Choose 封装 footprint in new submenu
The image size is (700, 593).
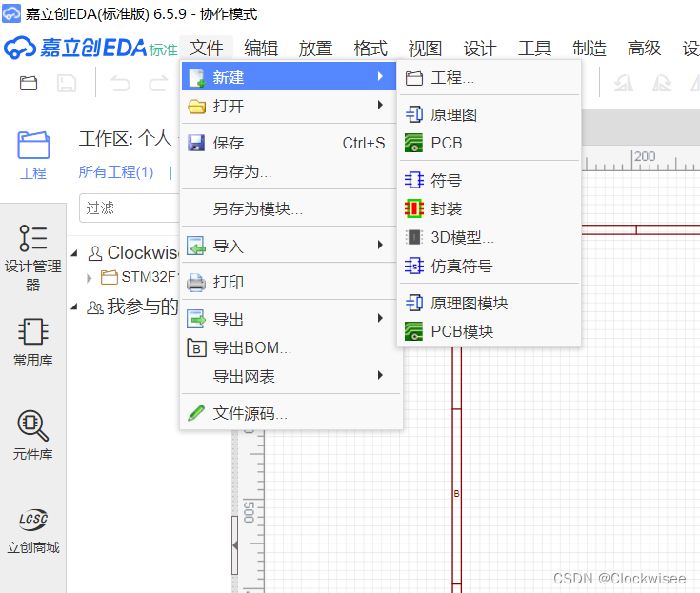point(446,208)
